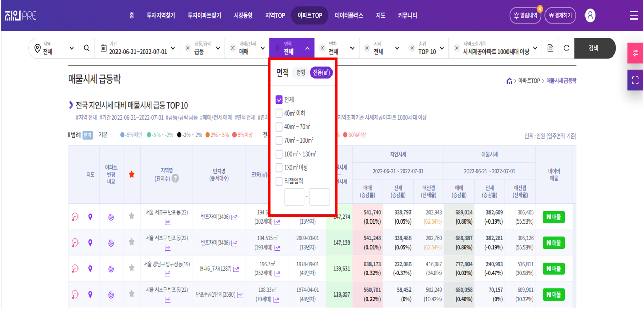Click the refresh icon next to 검색
644x315 pixels.
pyautogui.click(x=567, y=48)
